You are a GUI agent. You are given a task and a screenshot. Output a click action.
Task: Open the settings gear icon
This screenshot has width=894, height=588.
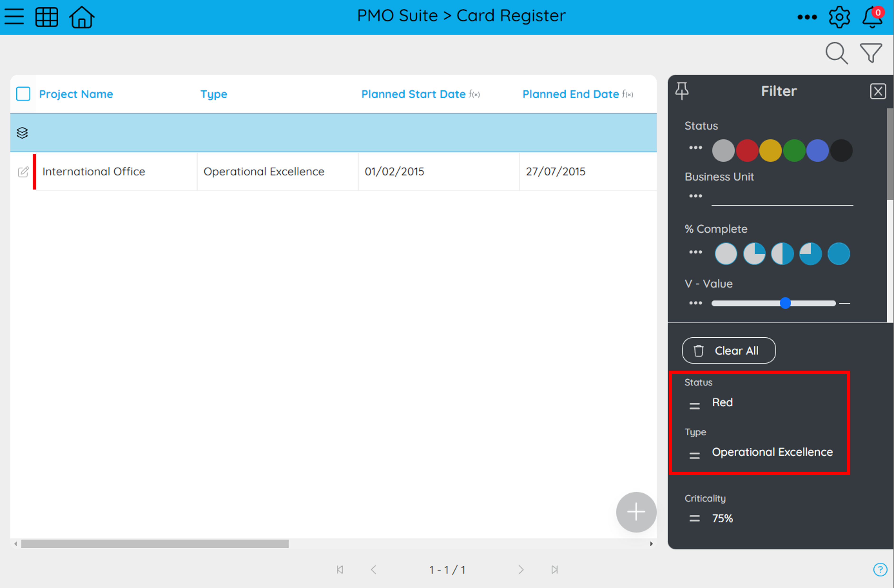[x=839, y=17]
